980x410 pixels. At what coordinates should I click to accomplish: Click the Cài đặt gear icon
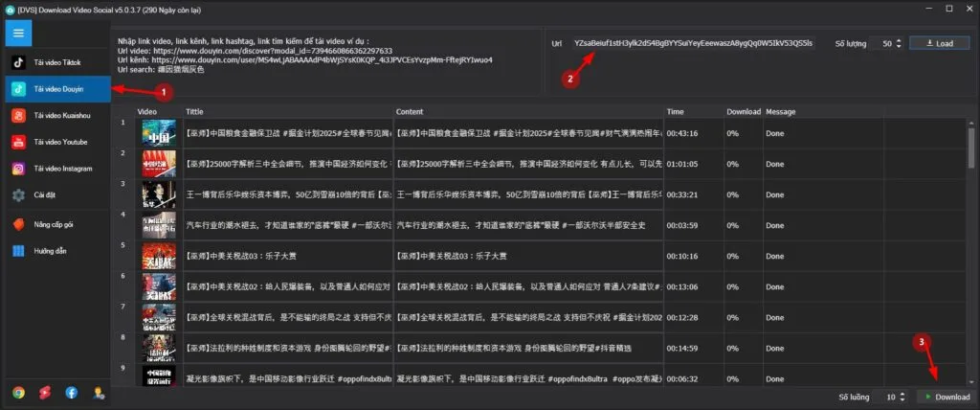point(19,195)
